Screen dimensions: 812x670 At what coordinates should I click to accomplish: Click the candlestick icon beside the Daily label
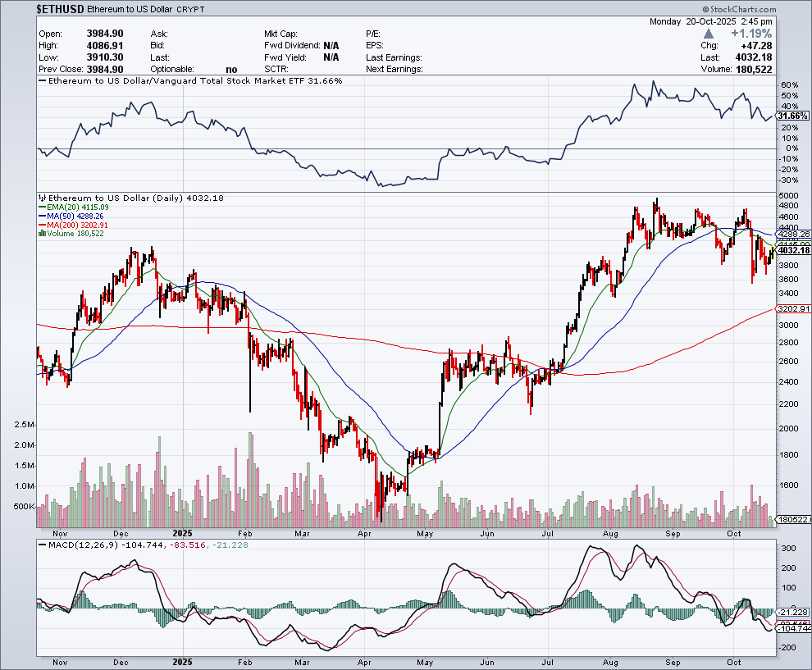tap(42, 198)
